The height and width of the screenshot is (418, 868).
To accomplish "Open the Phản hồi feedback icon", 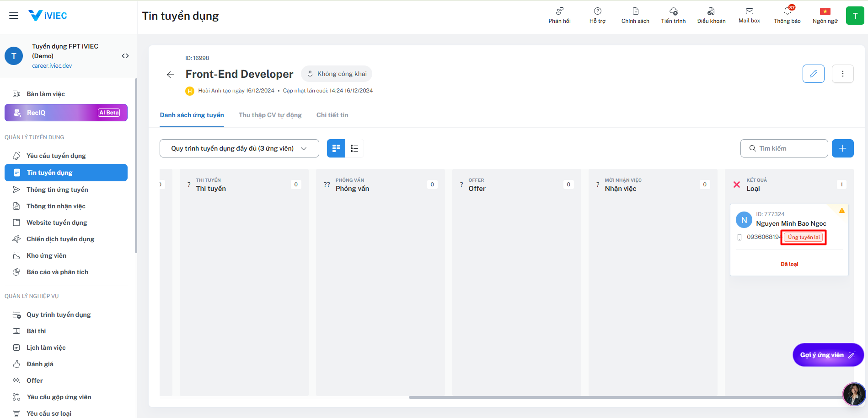I will tap(559, 11).
